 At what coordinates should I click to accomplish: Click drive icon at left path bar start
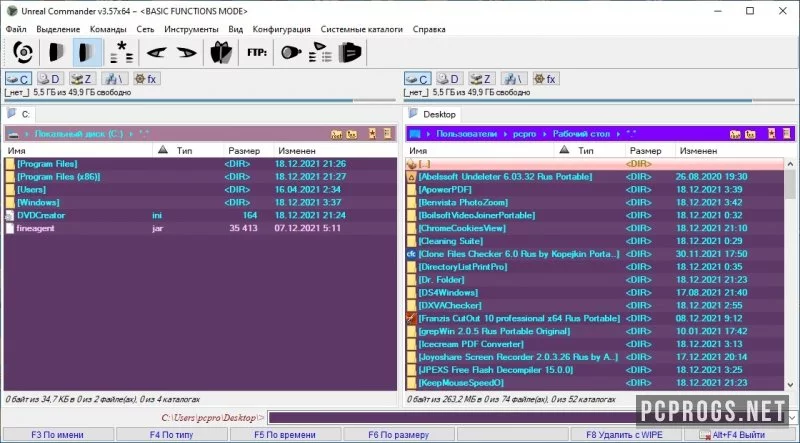(14, 134)
